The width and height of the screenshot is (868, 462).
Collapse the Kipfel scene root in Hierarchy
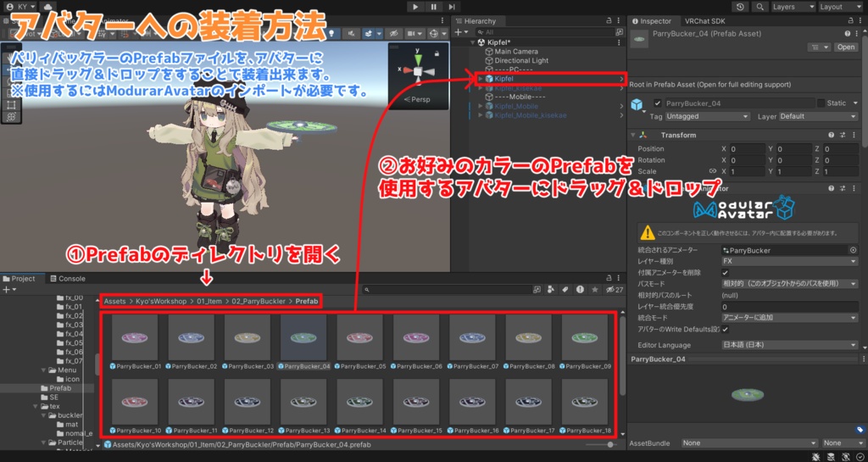pyautogui.click(x=473, y=42)
